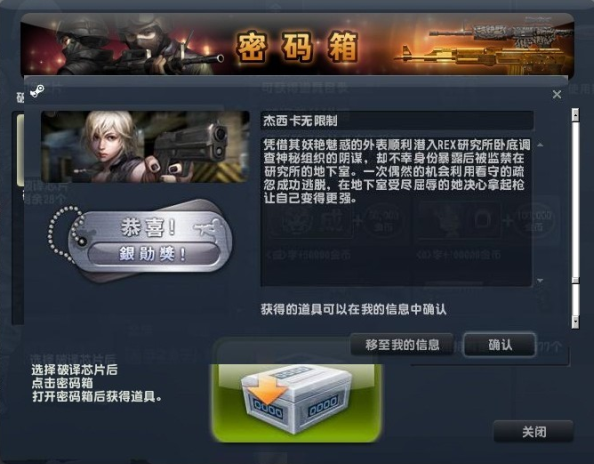Click the 密码箱 banner title
This screenshot has width=594, height=464.
pos(297,46)
